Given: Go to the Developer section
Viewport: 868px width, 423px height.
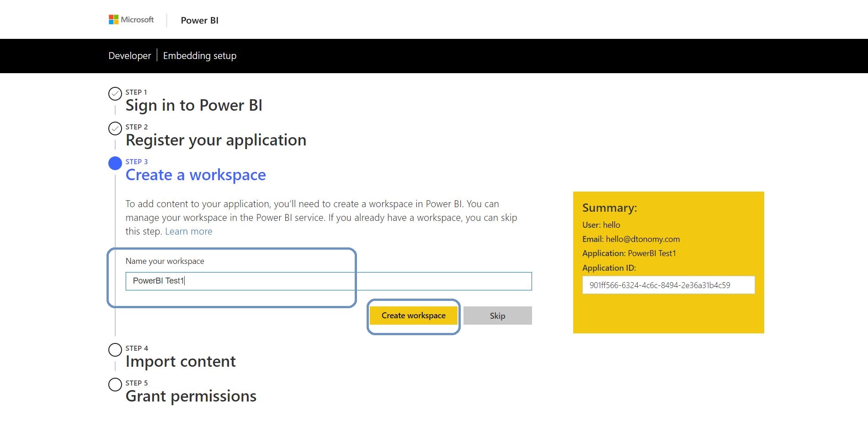Looking at the screenshot, I should (x=129, y=56).
